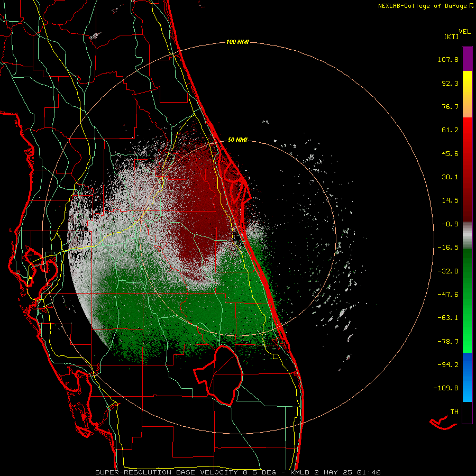This screenshot has height=476, width=476.
Task: Click the [KT] units label
Action: coord(452,36)
